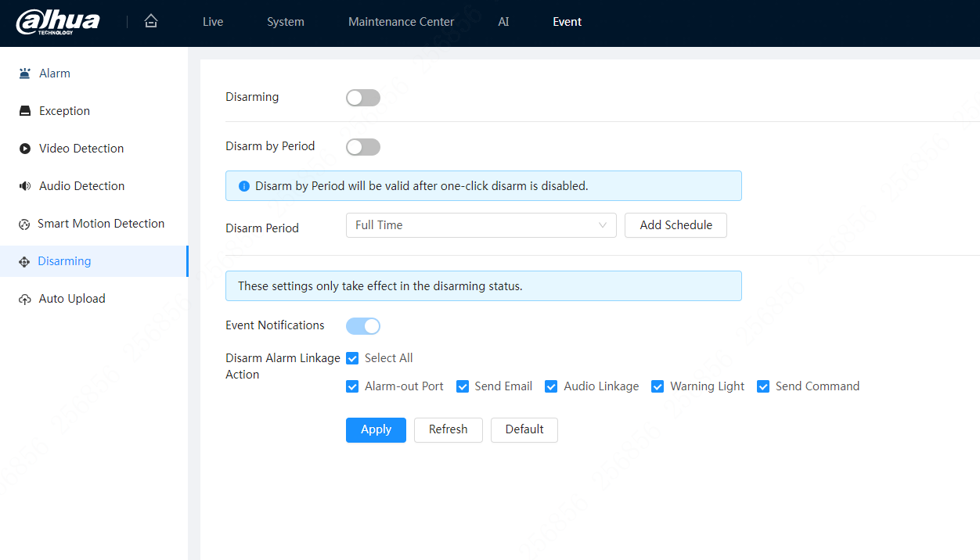
Task: Turn on Disarm by Period
Action: (x=362, y=146)
